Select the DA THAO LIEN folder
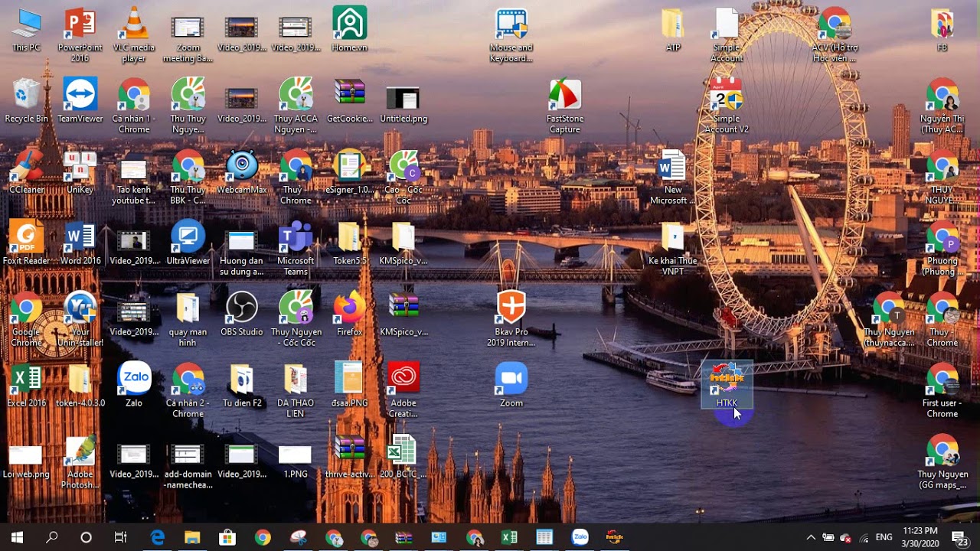Screen dimensions: 980x551 (x=296, y=390)
